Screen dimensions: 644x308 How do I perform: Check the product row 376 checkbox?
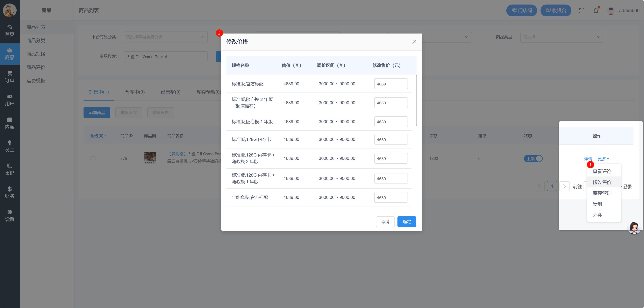93,159
